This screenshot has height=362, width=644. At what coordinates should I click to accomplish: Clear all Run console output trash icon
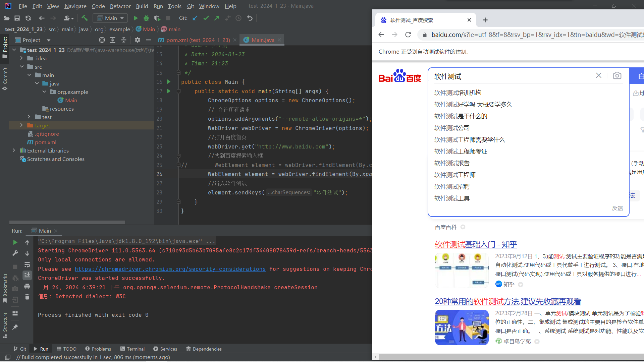(x=27, y=297)
